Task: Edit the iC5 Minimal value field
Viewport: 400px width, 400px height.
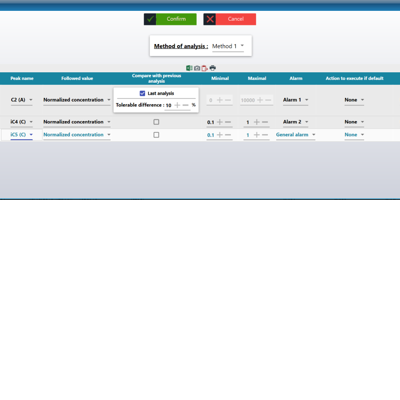Action: click(211, 135)
